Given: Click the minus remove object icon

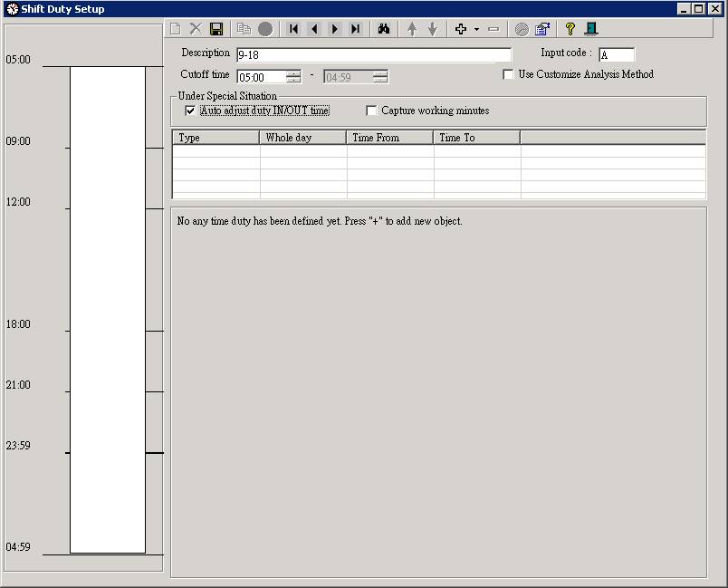Looking at the screenshot, I should [x=493, y=29].
